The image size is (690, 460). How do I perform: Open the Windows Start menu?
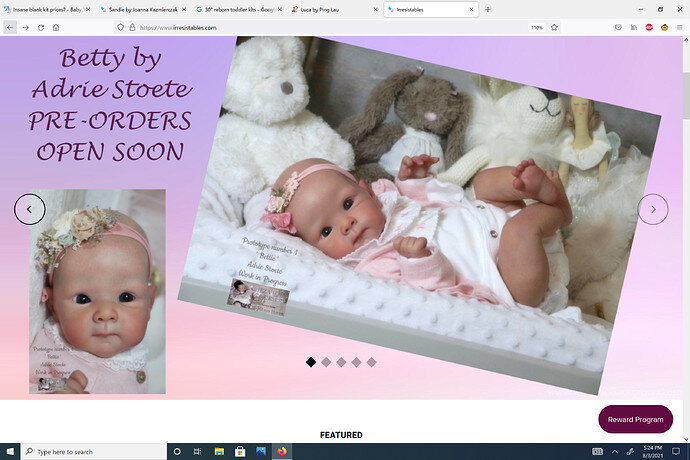tap(10, 452)
